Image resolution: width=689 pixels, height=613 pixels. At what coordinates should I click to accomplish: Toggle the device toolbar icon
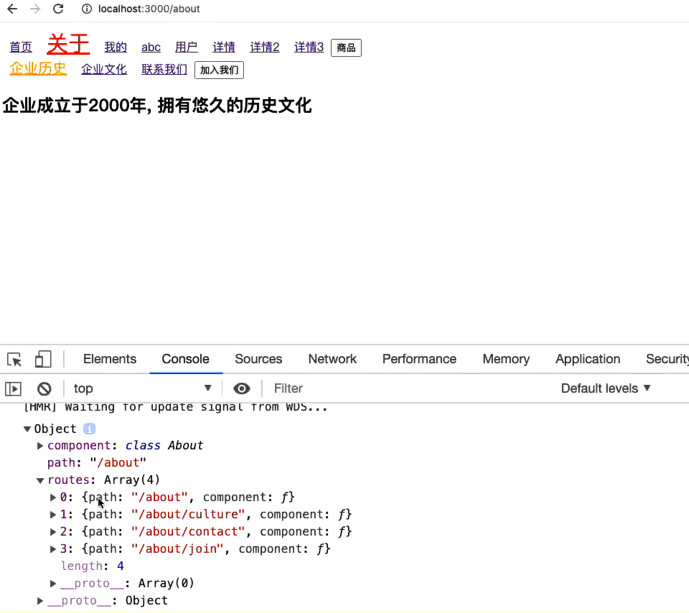point(43,359)
